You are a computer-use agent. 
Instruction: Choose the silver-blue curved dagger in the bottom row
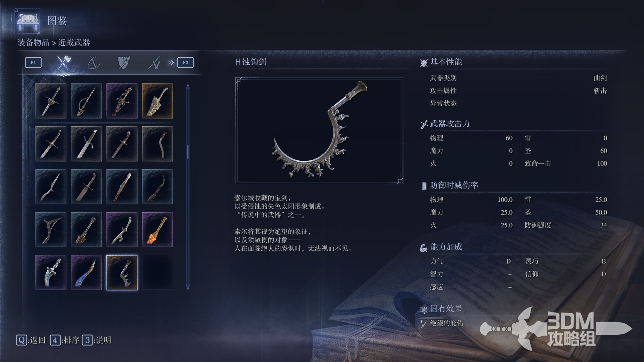coord(51,273)
